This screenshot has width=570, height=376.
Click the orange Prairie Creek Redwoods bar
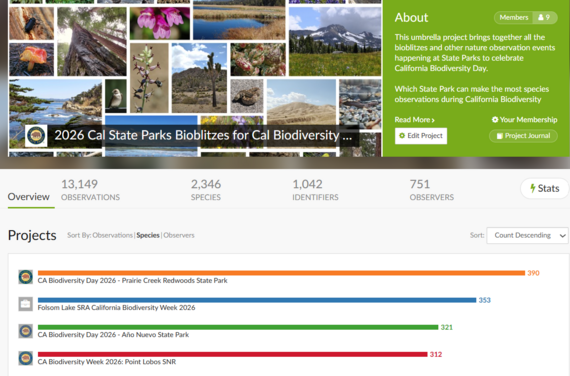(281, 273)
